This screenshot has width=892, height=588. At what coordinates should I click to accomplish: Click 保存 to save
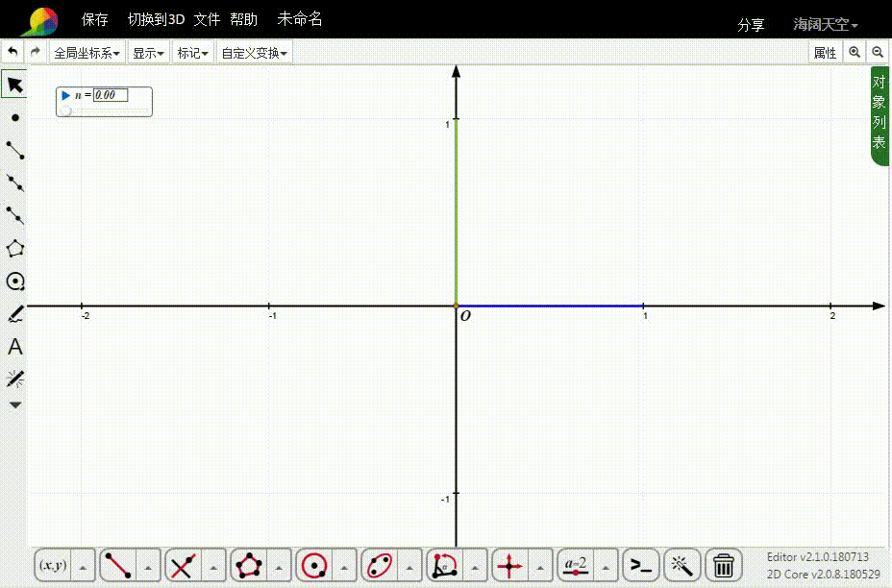(94, 20)
